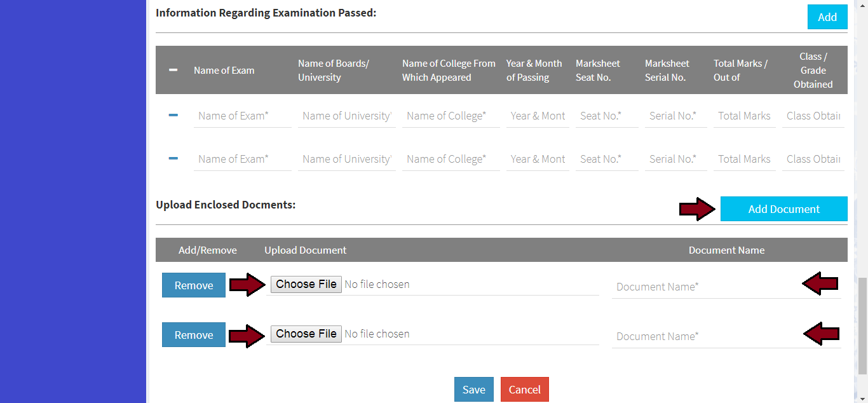Click the Add Document button
This screenshot has height=403, width=868.
[783, 209]
